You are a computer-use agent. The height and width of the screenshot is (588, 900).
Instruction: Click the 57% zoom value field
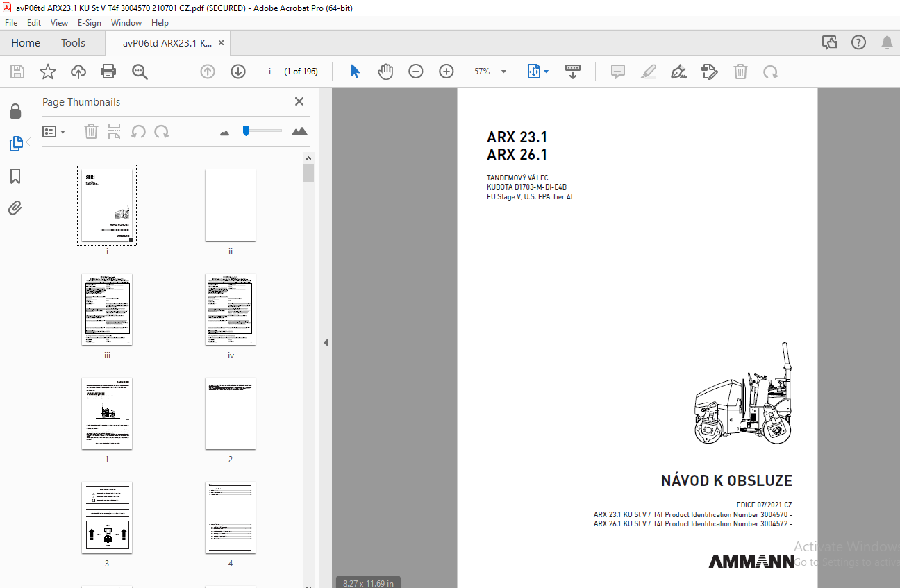point(483,72)
